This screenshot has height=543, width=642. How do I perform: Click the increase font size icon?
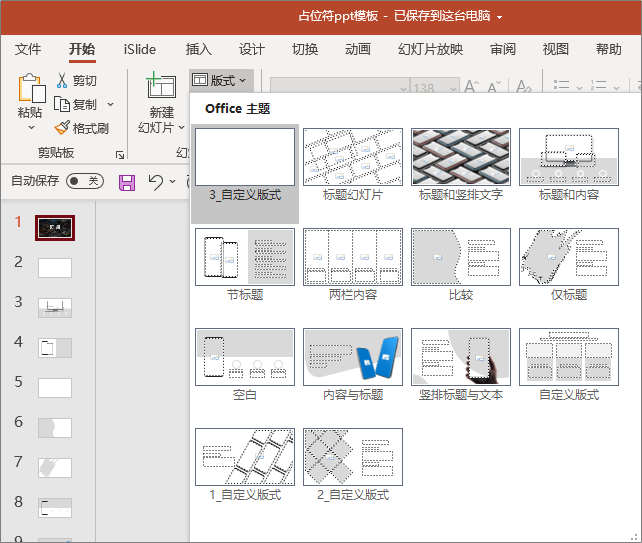471,87
